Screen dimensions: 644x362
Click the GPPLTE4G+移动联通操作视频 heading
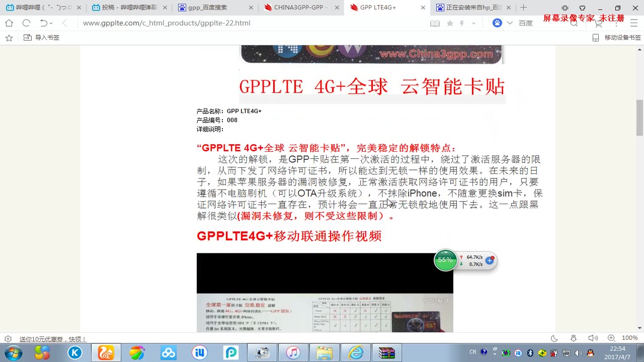pyautogui.click(x=289, y=236)
